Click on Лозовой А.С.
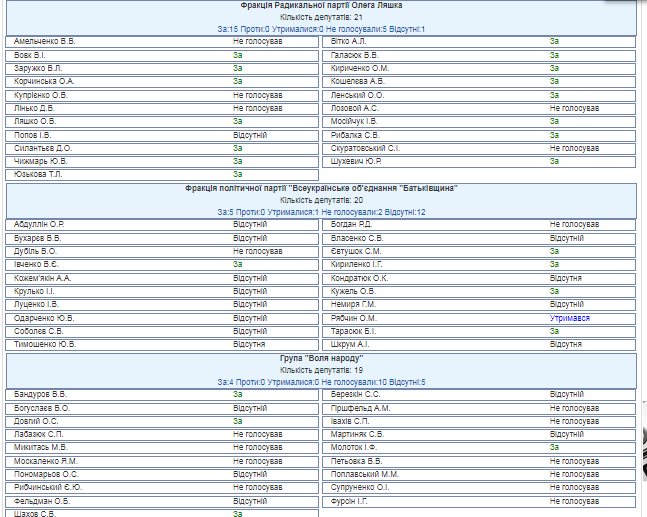The height and width of the screenshot is (517, 647). (x=354, y=109)
